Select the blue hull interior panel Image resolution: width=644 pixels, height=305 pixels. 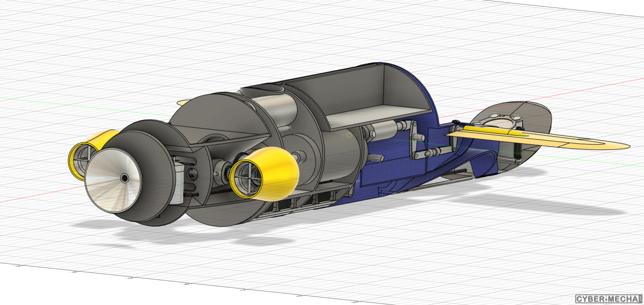[382, 171]
